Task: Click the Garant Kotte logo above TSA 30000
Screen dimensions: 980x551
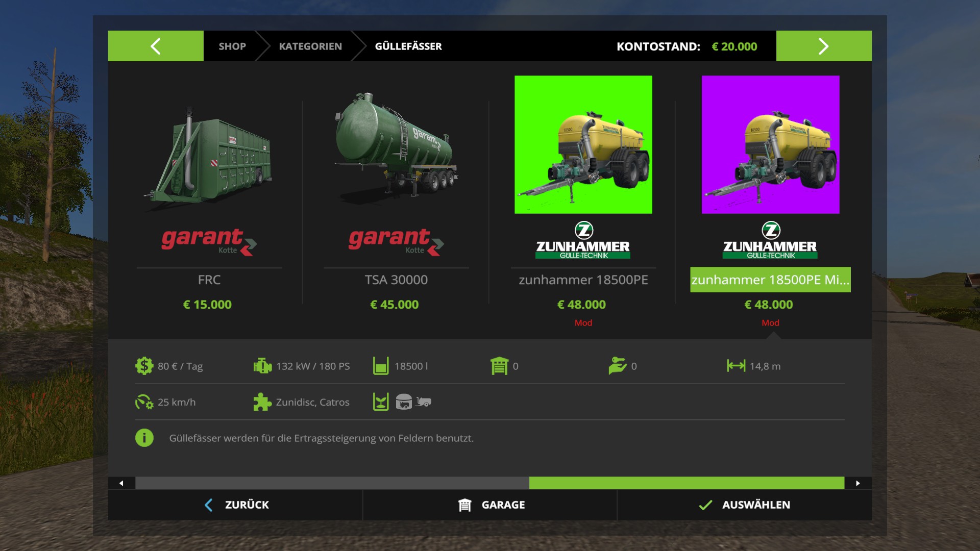Action: point(396,241)
